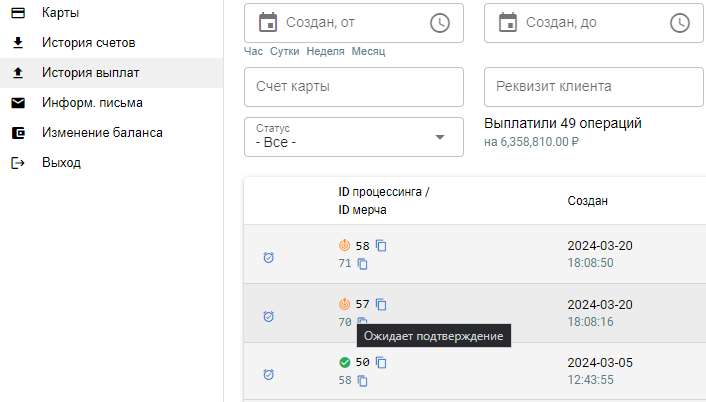Viewport: 706px width, 402px height.
Task: Click 'Счет карты' input field
Action: 353,87
